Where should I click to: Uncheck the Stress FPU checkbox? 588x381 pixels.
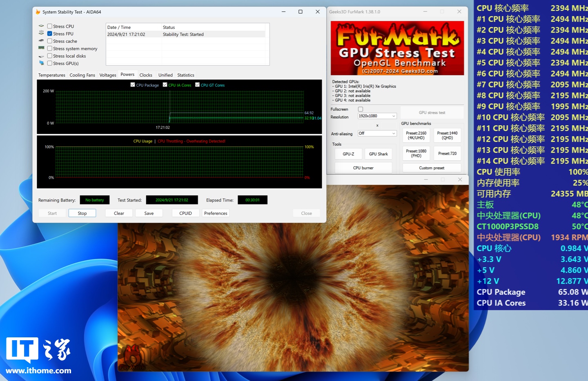click(x=50, y=33)
